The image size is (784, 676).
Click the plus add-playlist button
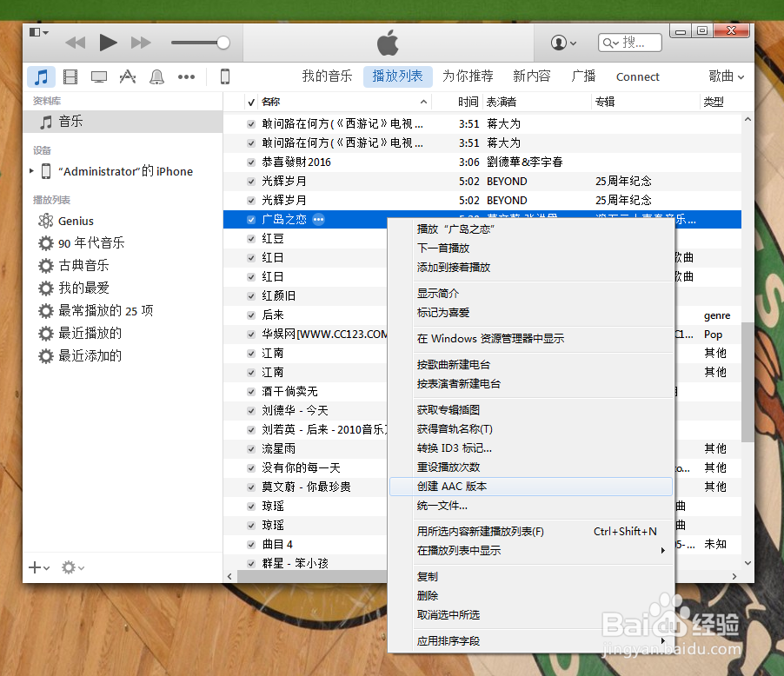[x=39, y=567]
